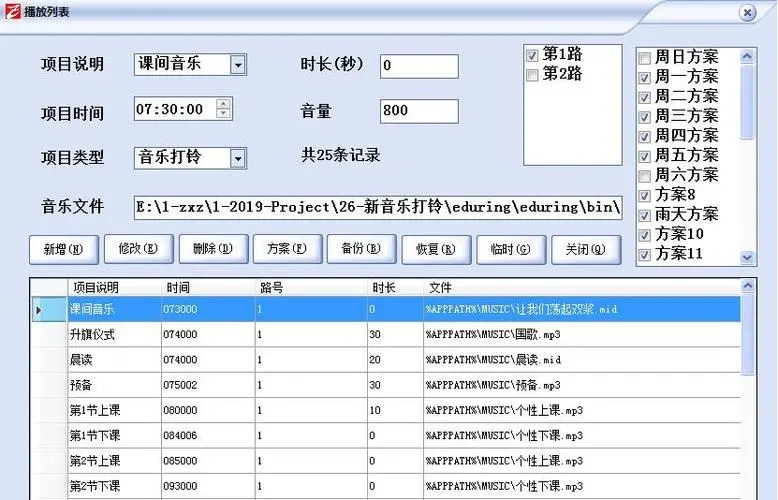Open the 项目说明 dropdown arrow
778x500 pixels.
[238, 64]
